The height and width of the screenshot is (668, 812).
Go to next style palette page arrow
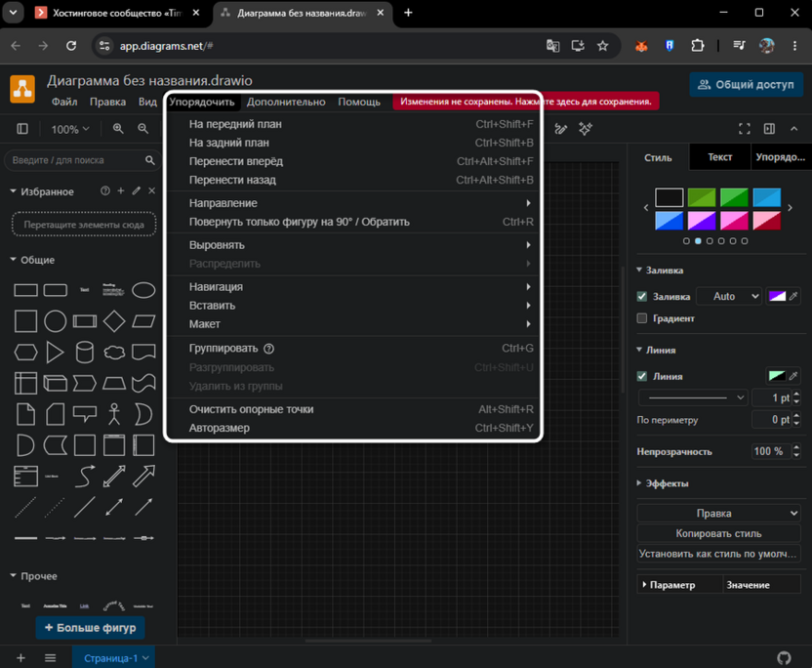pos(790,208)
